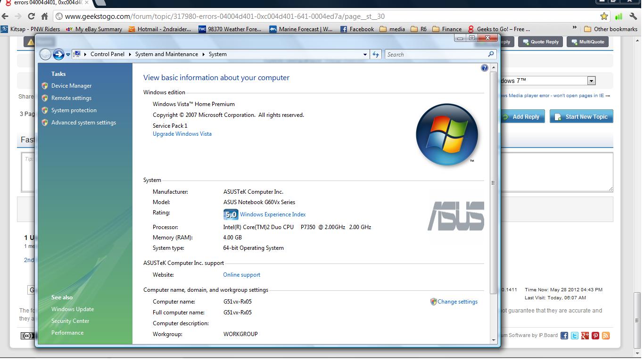Image resolution: width=644 pixels, height=362 pixels.
Task: Click the Start New Topic forum button
Action: point(581,116)
